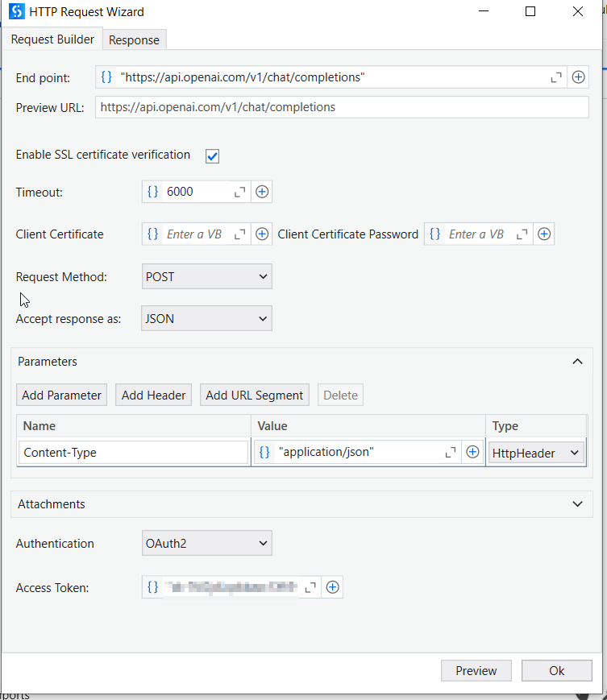Uncheck Enable SSL certificate verification
The image size is (607, 700).
(212, 155)
